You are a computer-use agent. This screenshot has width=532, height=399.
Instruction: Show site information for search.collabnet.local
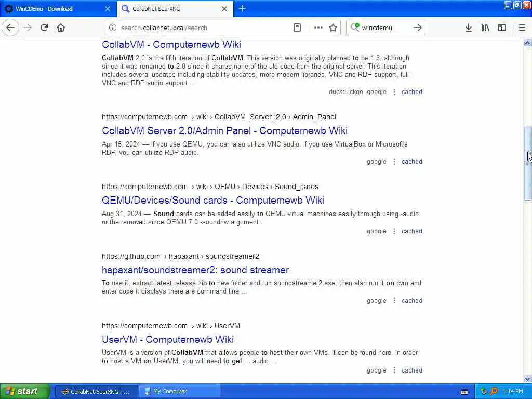[x=113, y=28]
